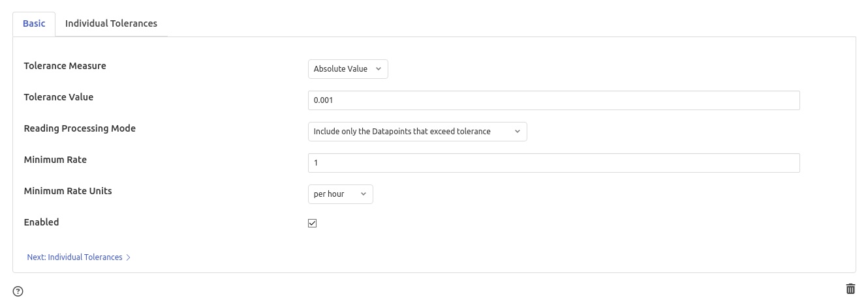Open the Absolute Value tolerance measure dropdown

pyautogui.click(x=347, y=69)
